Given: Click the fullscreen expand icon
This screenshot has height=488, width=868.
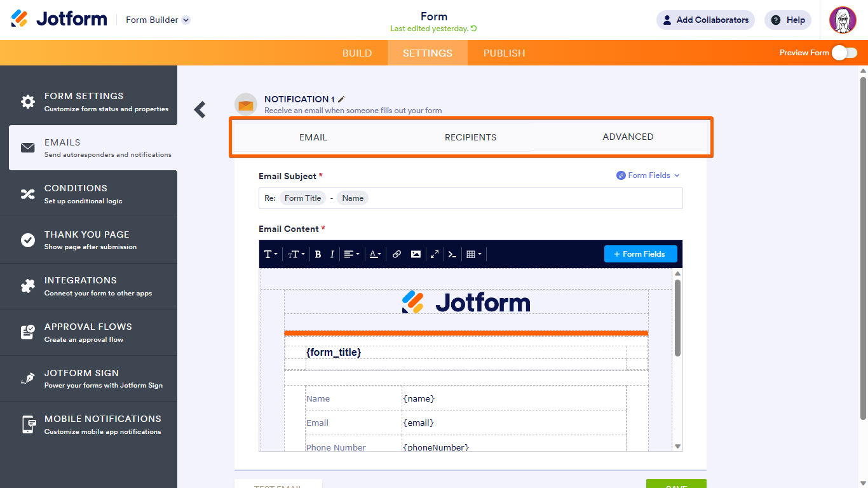Looking at the screenshot, I should [435, 254].
